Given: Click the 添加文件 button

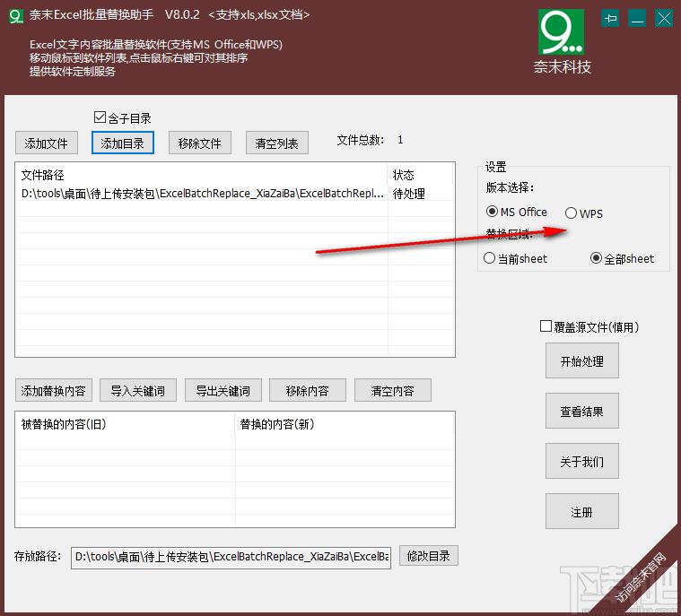Looking at the screenshot, I should [47, 143].
